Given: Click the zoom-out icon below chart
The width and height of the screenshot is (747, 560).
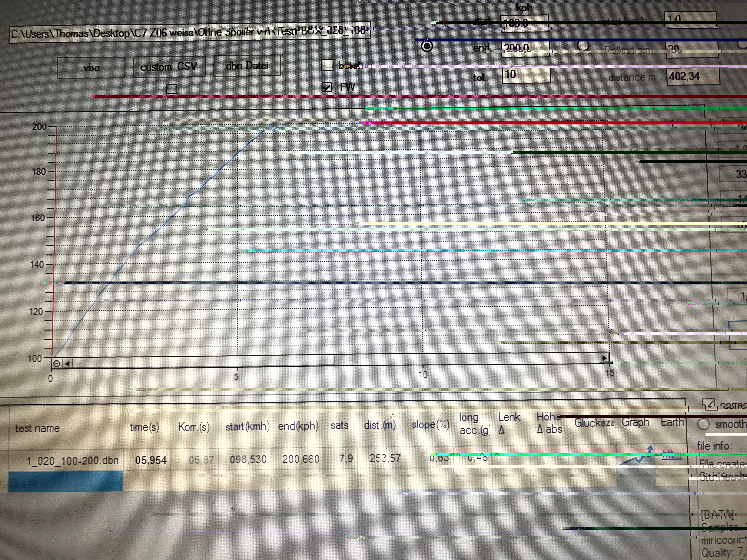Looking at the screenshot, I should [57, 363].
